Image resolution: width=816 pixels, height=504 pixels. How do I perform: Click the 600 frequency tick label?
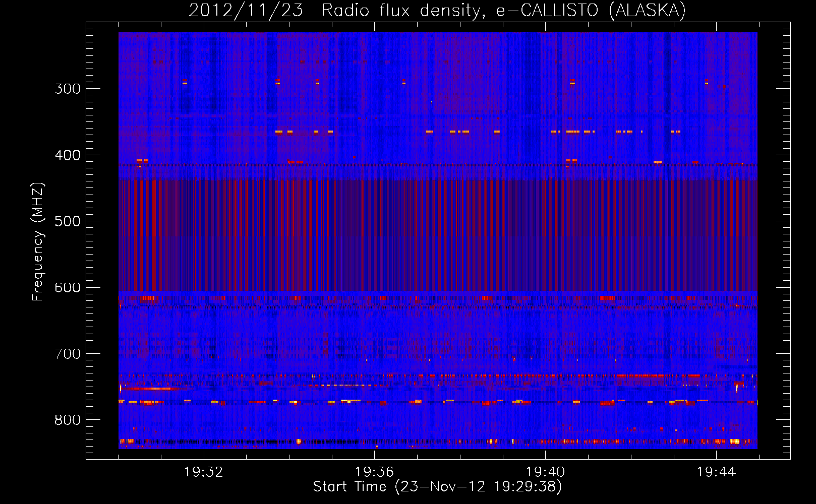68,288
